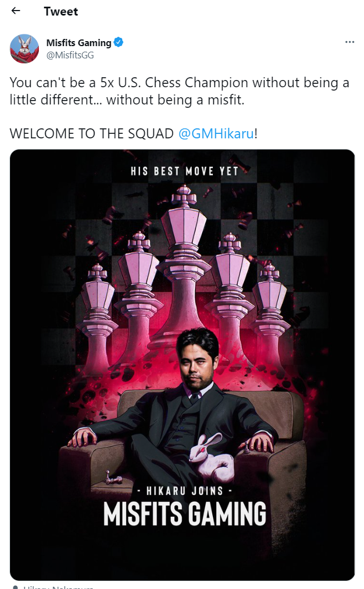Click the tagged person icon below image
364x589 pixels.
click(16, 587)
